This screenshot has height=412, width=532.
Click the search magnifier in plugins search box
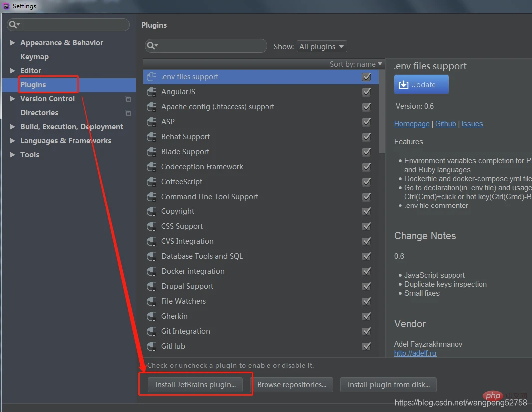click(x=152, y=46)
